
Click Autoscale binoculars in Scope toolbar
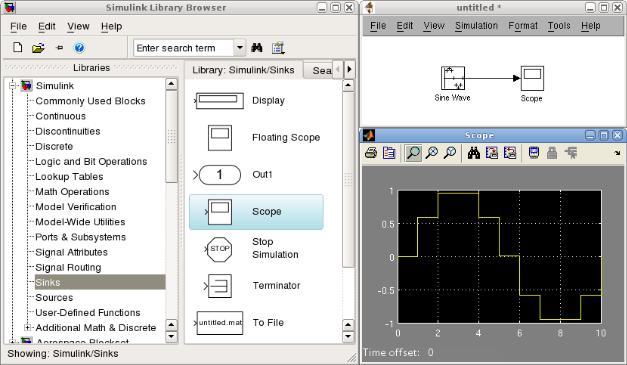474,153
